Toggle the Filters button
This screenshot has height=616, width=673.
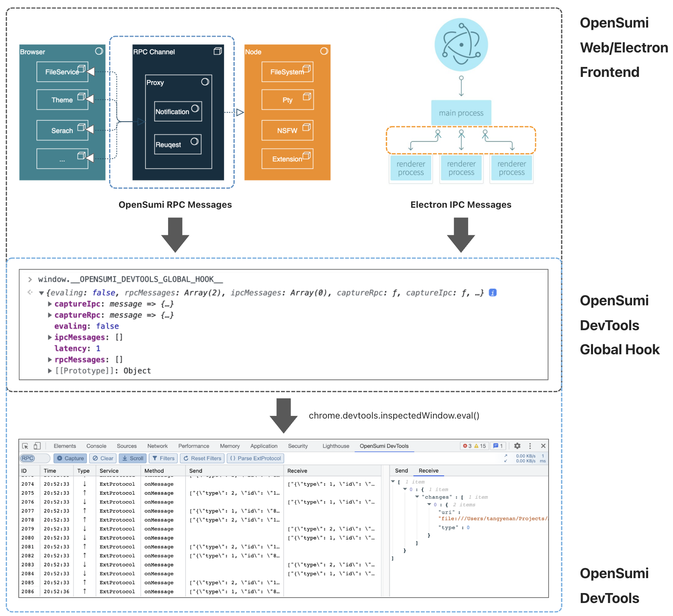163,458
